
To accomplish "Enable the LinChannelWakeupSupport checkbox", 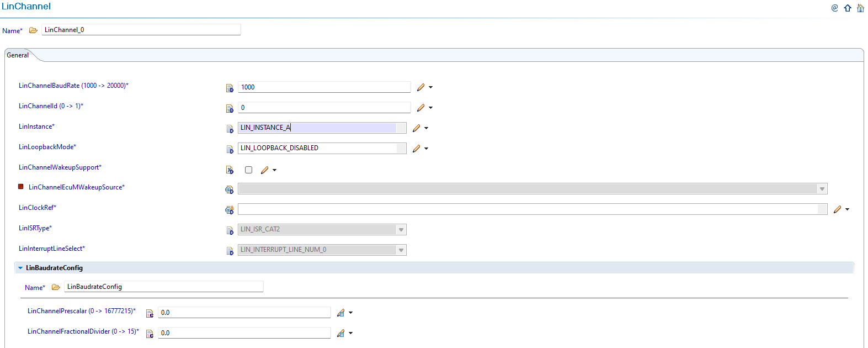I will point(249,170).
